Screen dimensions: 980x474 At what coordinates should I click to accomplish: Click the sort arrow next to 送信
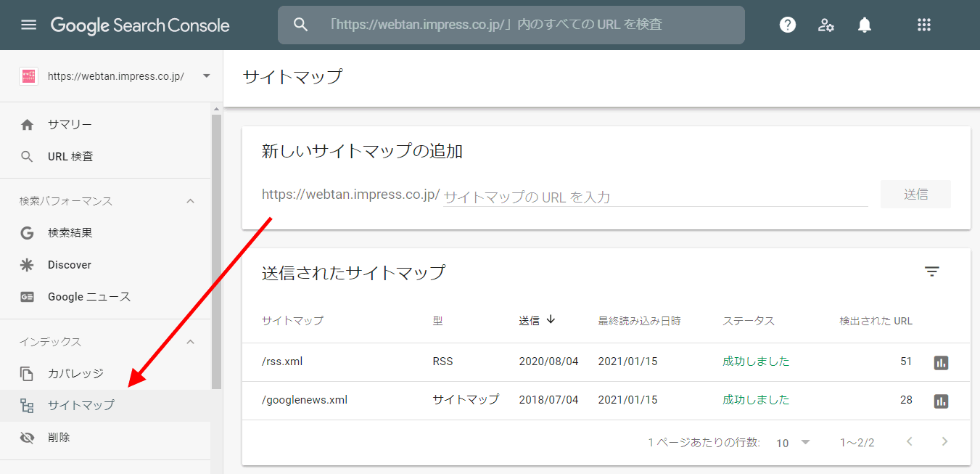tap(551, 319)
